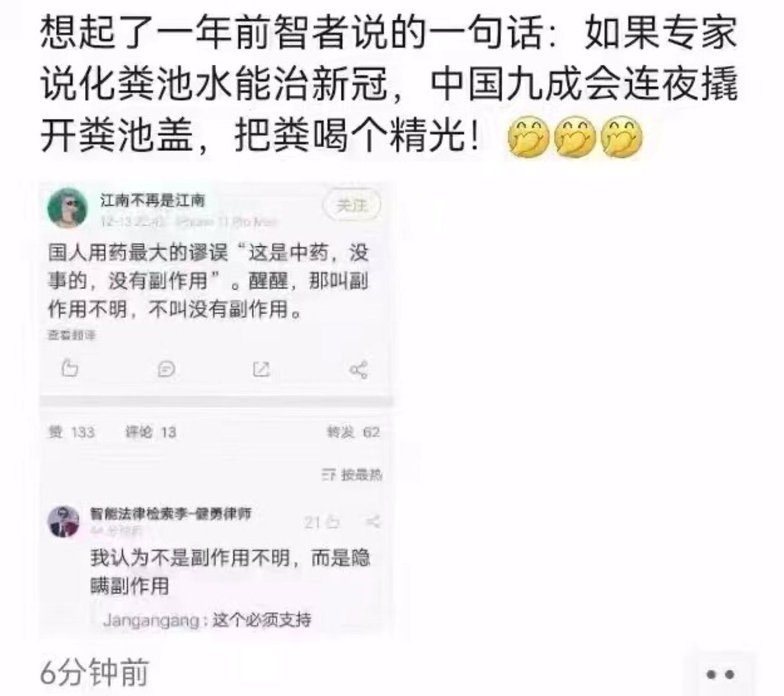Tap the comment bubble icon under the post
This screenshot has height=696, width=784.
click(x=166, y=369)
